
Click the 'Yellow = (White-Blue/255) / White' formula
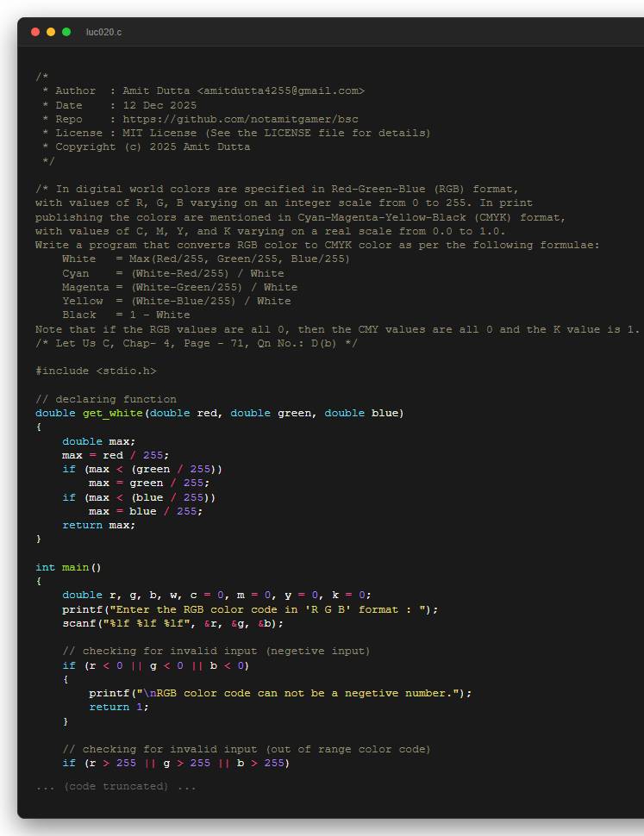point(177,302)
